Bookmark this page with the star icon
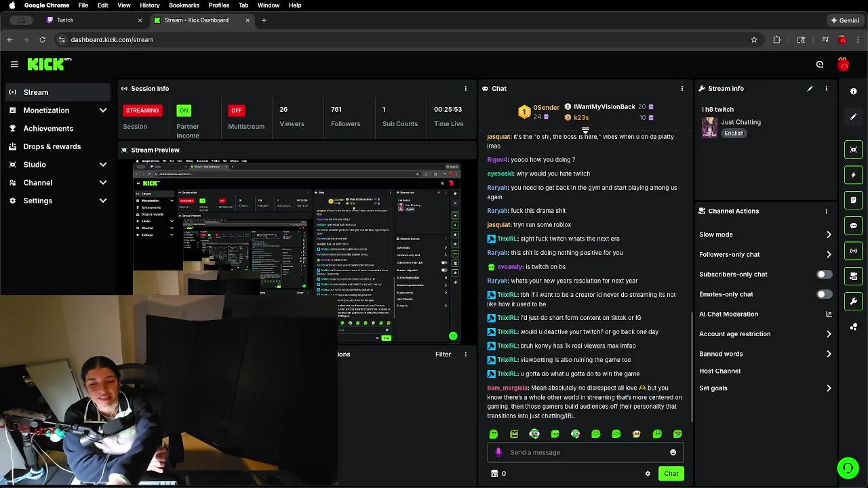868x488 pixels. [753, 39]
